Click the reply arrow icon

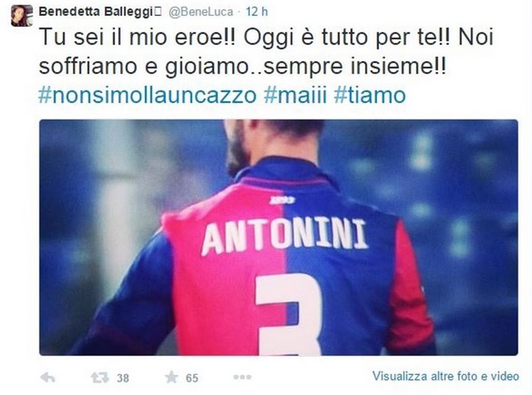(x=48, y=377)
